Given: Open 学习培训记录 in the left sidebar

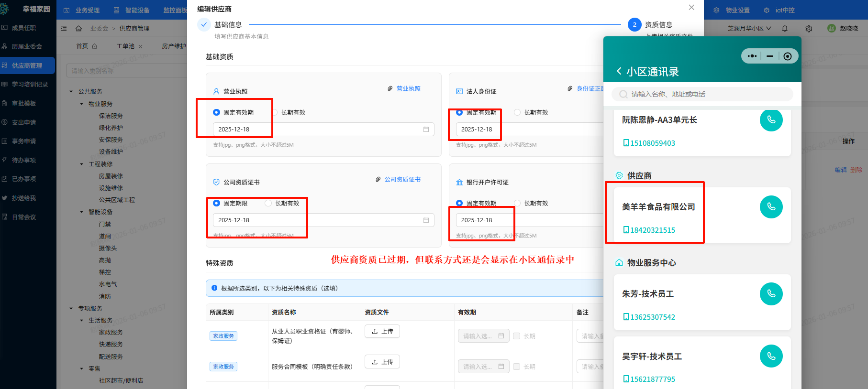Looking at the screenshot, I should pos(30,85).
